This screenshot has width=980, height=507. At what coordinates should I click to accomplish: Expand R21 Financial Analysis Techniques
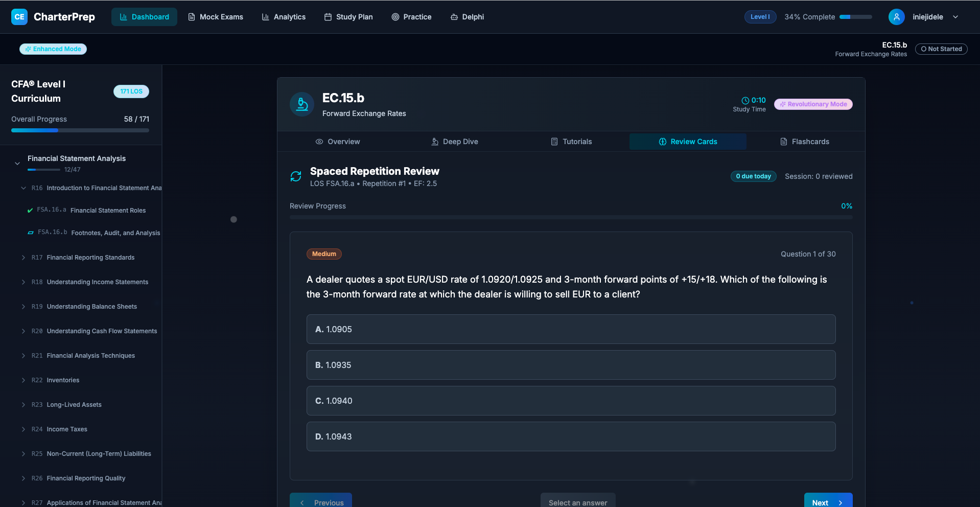point(24,356)
